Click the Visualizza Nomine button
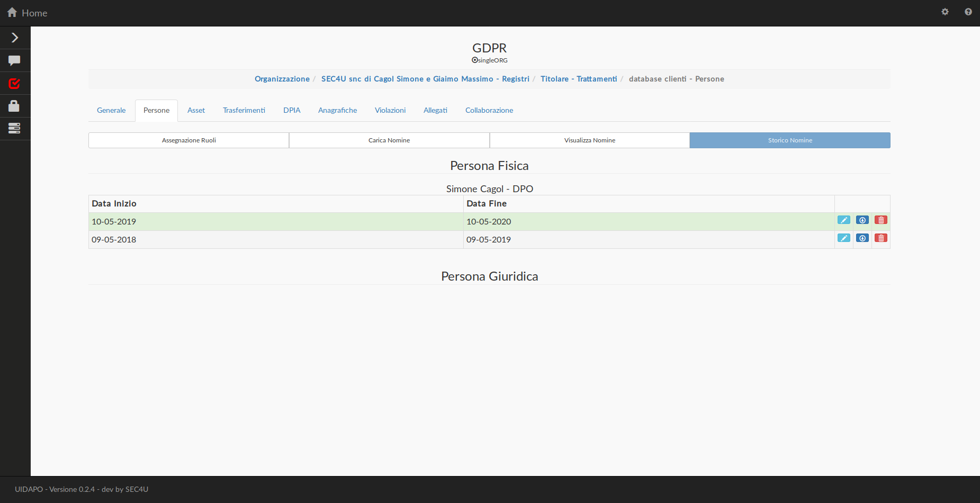This screenshot has height=503, width=980. tap(590, 140)
